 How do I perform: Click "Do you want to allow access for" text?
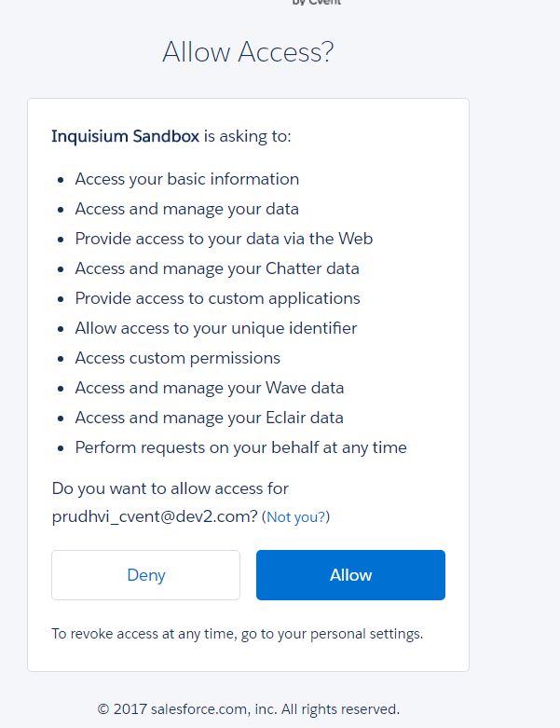click(170, 488)
